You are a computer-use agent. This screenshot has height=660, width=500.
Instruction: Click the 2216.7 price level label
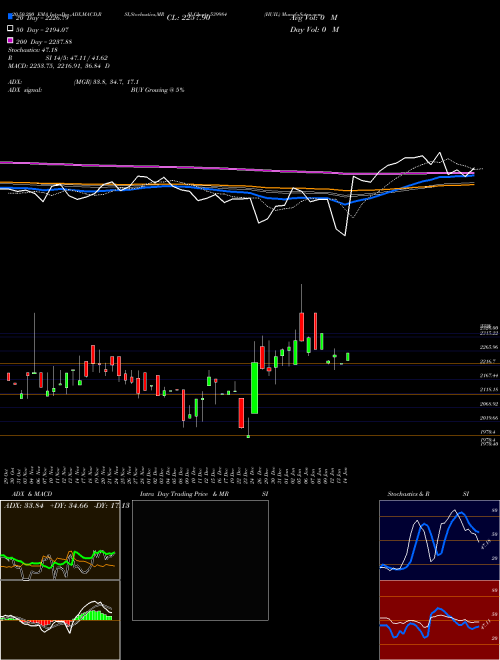(489, 361)
